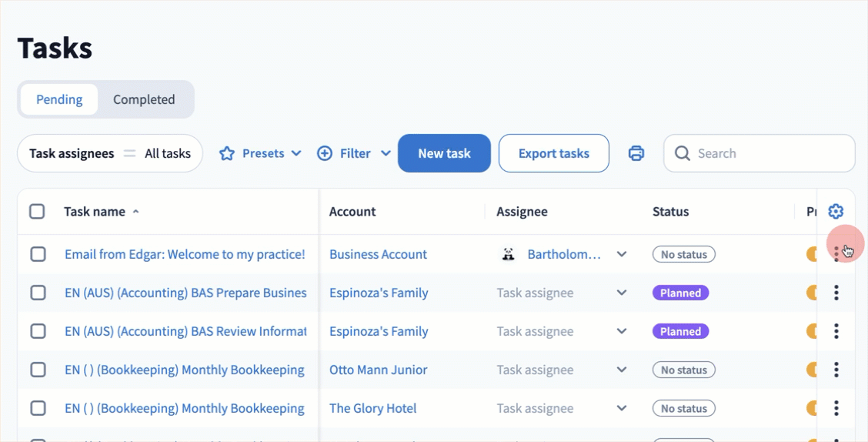Click the print tasks icon

click(x=636, y=153)
